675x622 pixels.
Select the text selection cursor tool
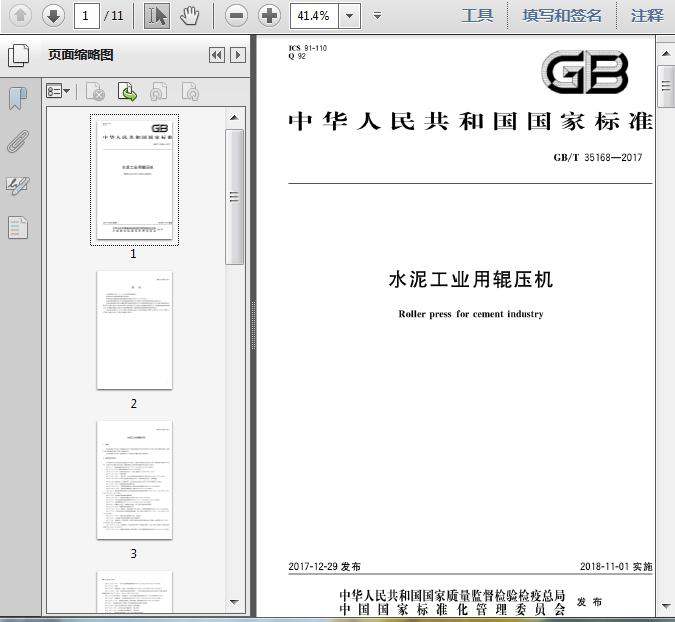[156, 15]
